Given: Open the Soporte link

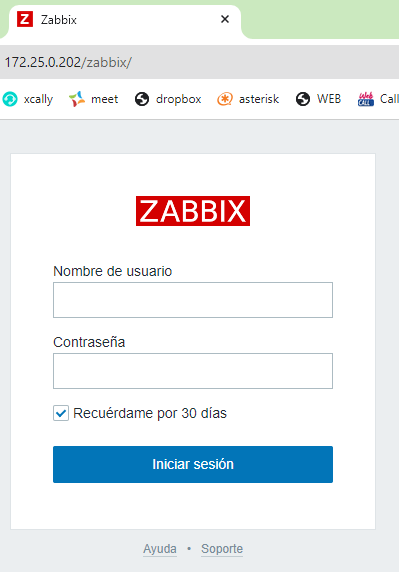Looking at the screenshot, I should [x=222, y=549].
